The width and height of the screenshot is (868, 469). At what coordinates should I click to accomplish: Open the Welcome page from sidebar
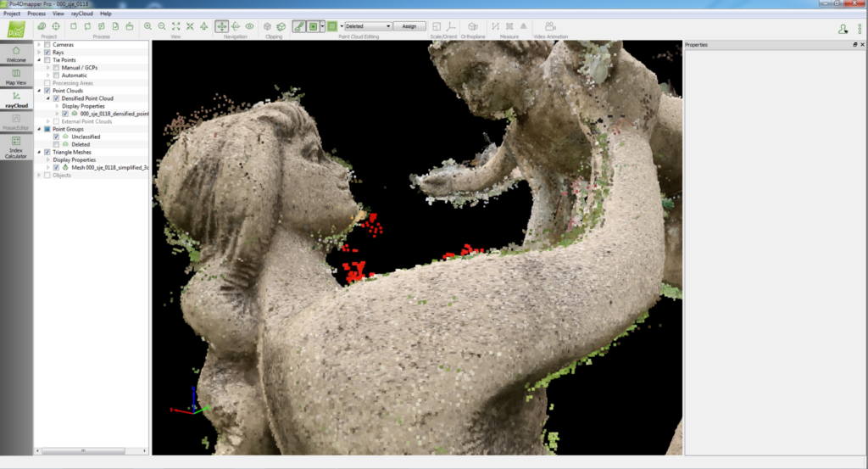[x=16, y=54]
